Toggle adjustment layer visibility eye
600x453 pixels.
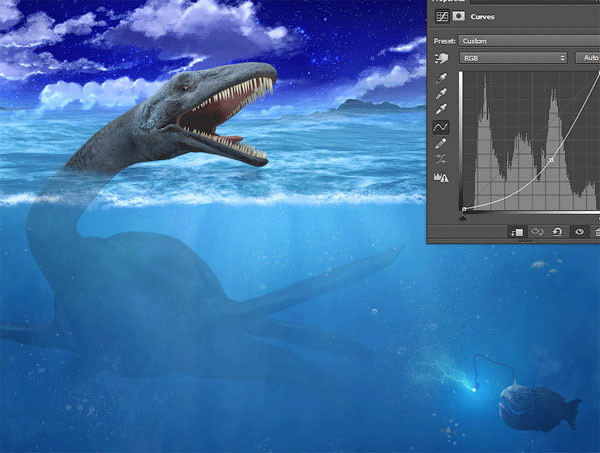click(x=579, y=232)
